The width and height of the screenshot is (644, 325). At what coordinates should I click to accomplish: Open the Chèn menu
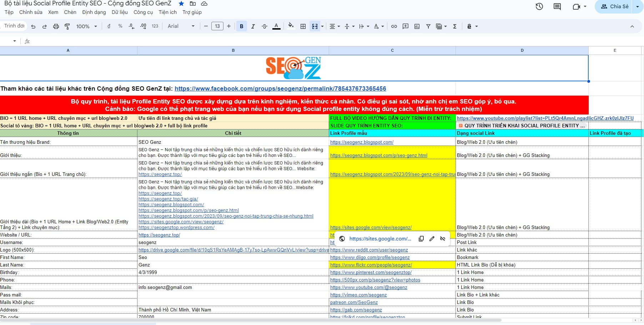(70, 12)
